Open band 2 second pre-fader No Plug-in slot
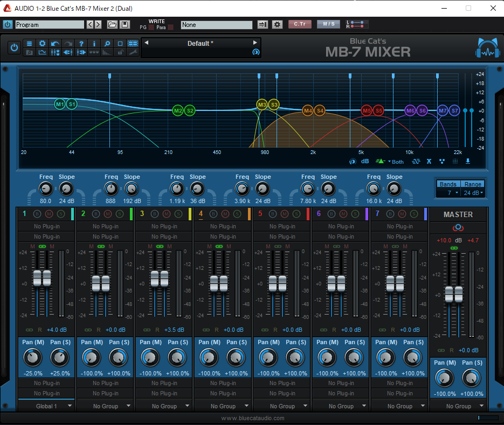 tap(106, 236)
